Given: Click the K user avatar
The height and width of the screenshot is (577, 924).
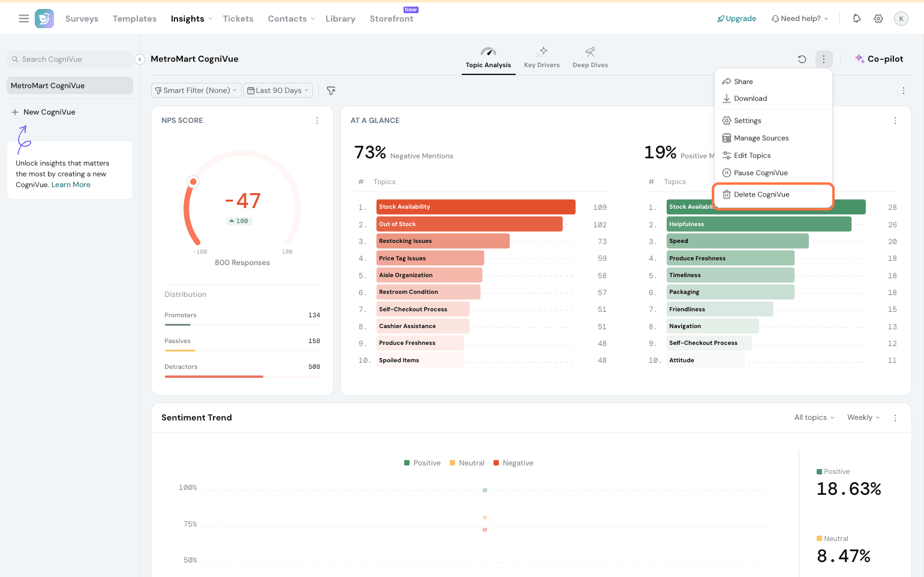Looking at the screenshot, I should point(901,19).
